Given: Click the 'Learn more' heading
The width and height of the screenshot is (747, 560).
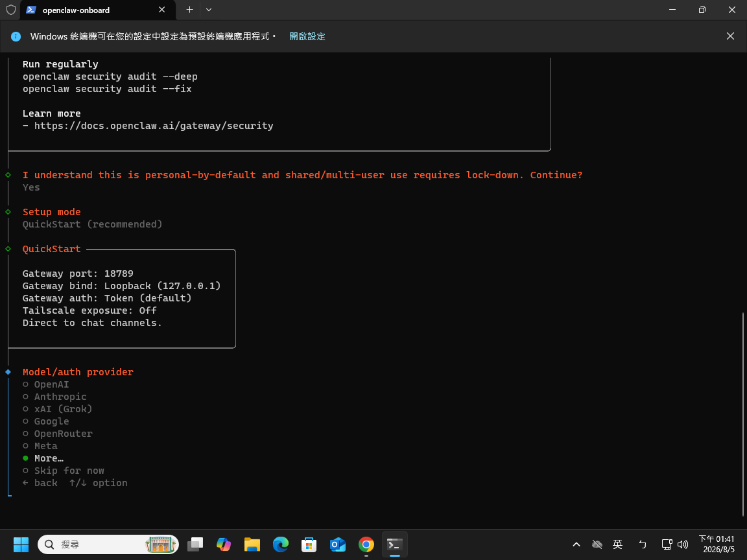Looking at the screenshot, I should 51,113.
